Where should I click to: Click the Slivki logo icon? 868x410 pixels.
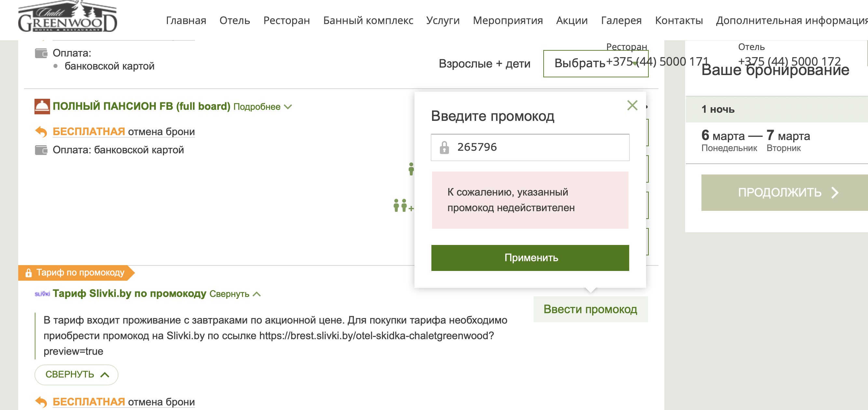coord(42,294)
